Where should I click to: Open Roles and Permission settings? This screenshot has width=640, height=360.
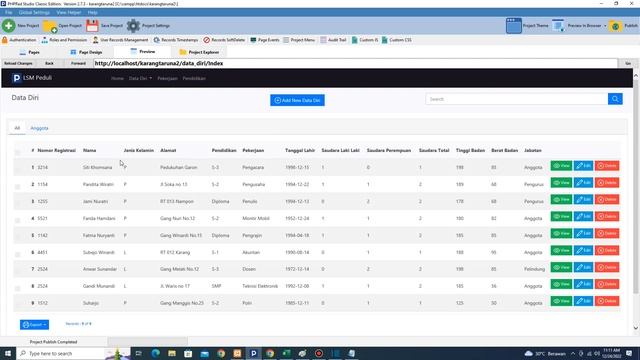click(x=64, y=40)
